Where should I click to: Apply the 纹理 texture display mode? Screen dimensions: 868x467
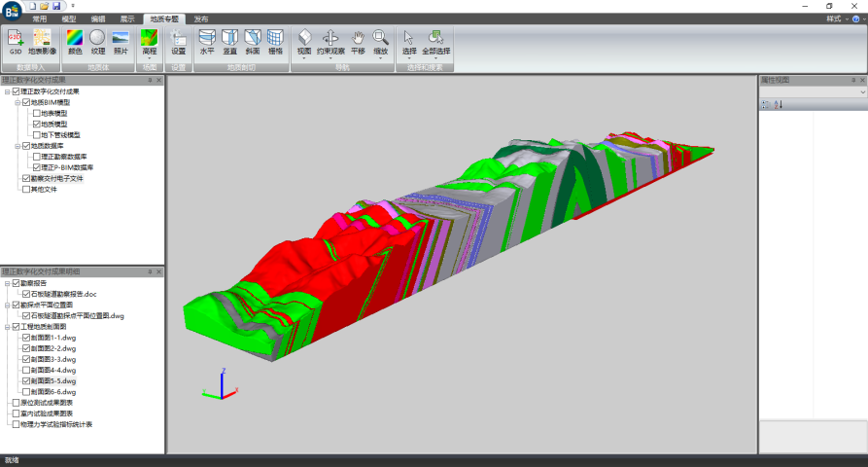(97, 41)
